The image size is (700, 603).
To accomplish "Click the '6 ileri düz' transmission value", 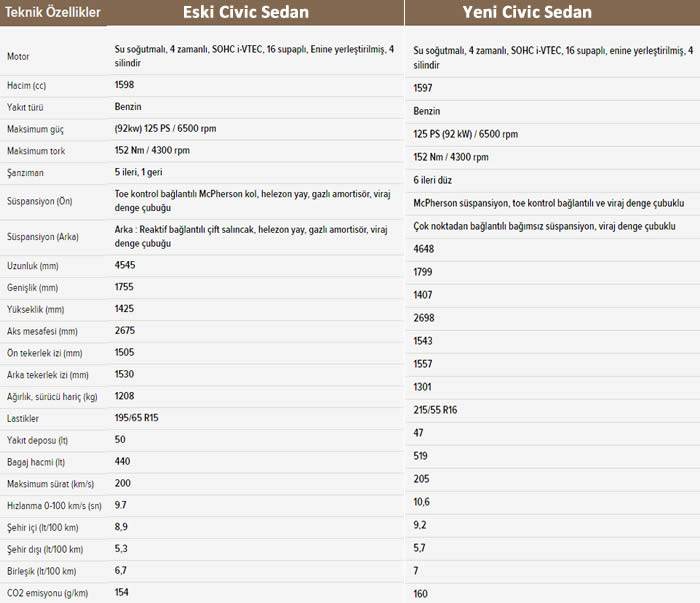I will point(432,180).
